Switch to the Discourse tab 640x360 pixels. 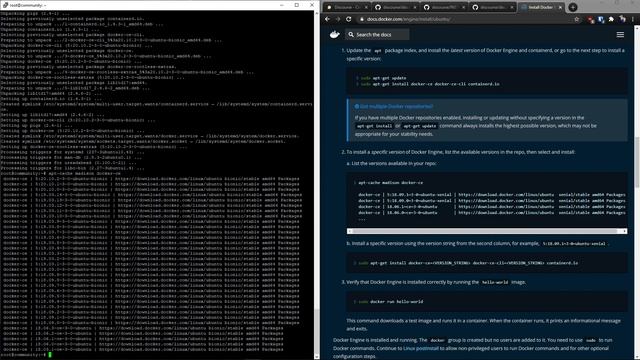tap(347, 7)
